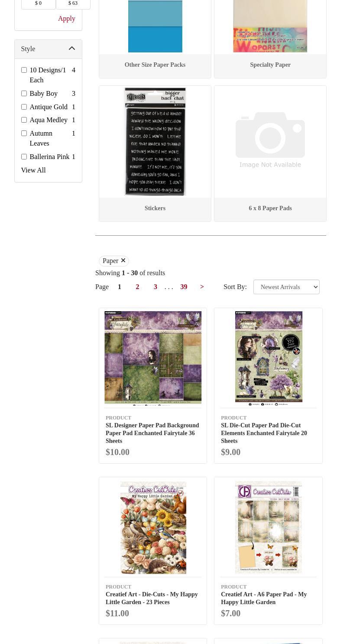
Task: View all style filter options
Action: (33, 170)
